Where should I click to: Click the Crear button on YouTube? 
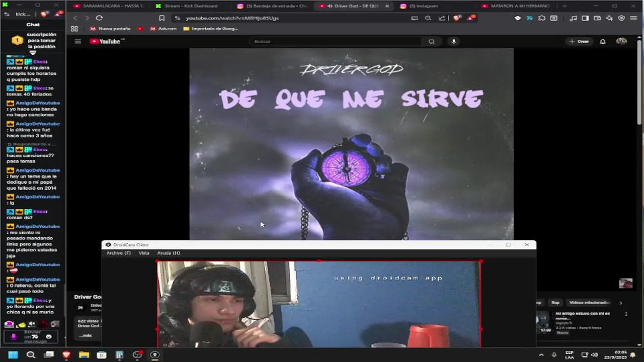point(579,41)
